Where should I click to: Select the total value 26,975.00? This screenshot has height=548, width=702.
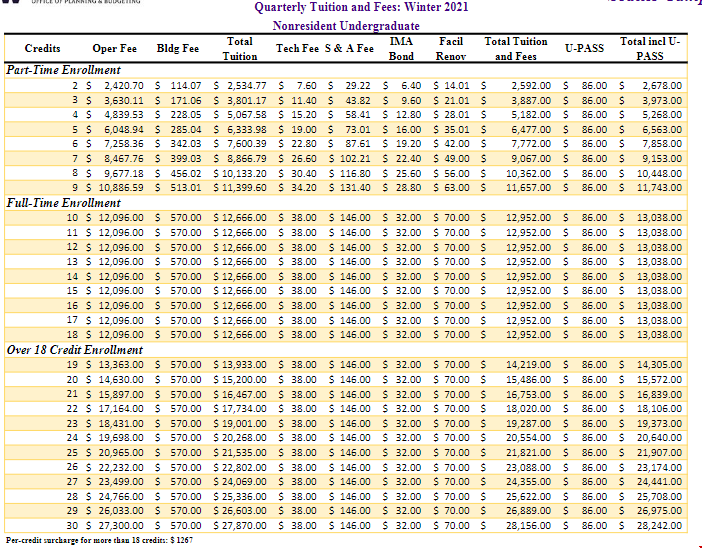coord(659,511)
